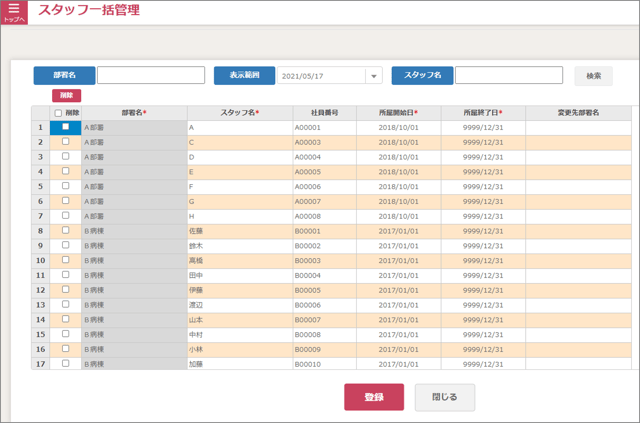Focus the スタッフ名 search text box
This screenshot has width=640, height=423.
508,75
